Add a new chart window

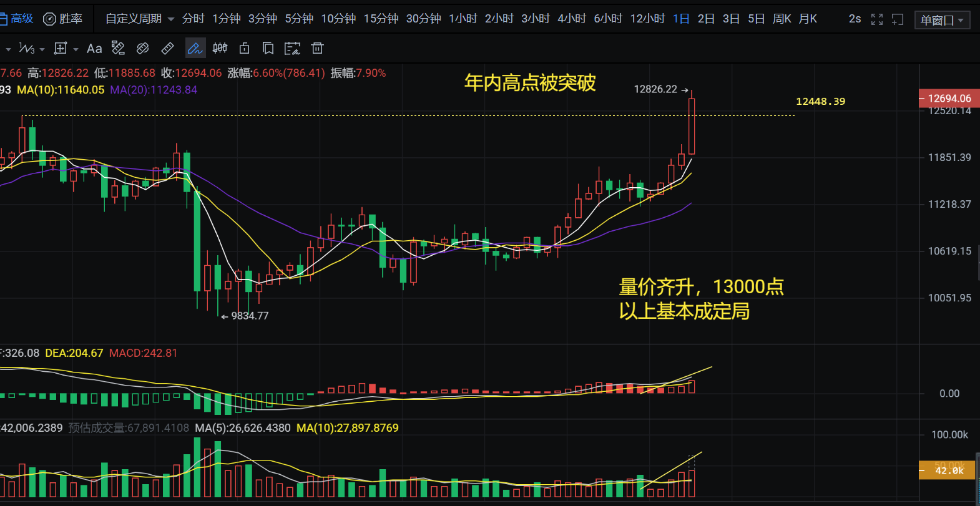point(898,19)
